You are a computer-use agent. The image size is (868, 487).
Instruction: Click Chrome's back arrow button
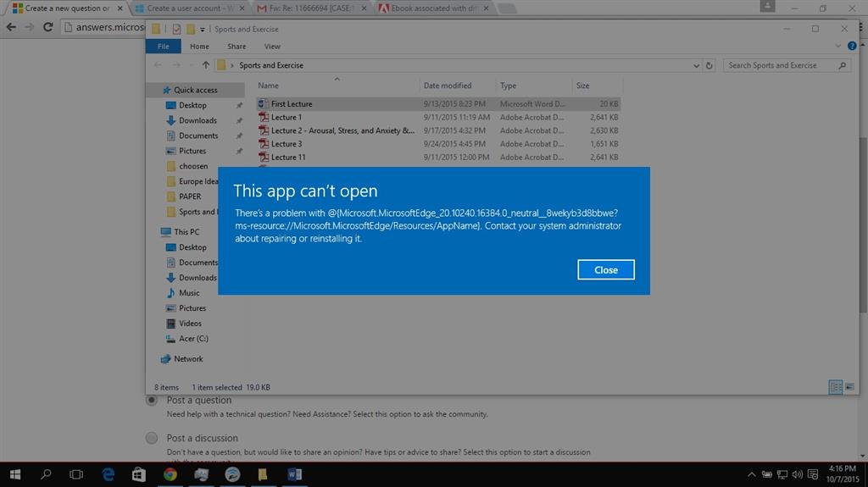[x=11, y=26]
